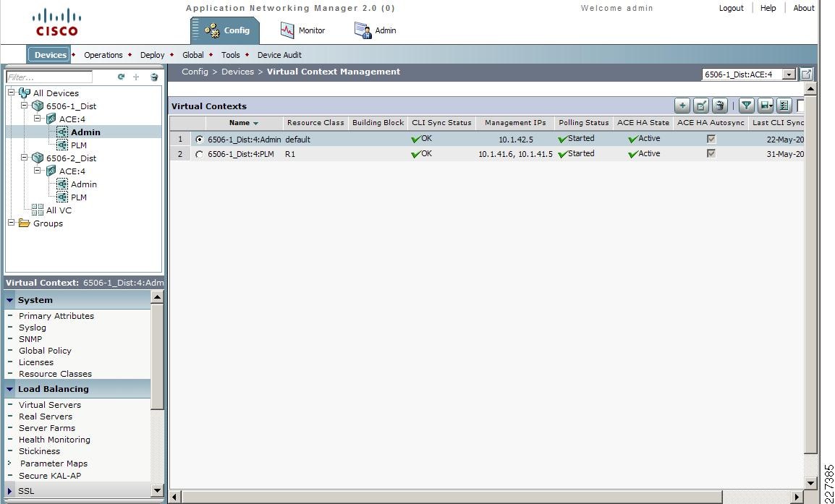Switch to the Admin tab
835x504 pixels.
tap(376, 30)
